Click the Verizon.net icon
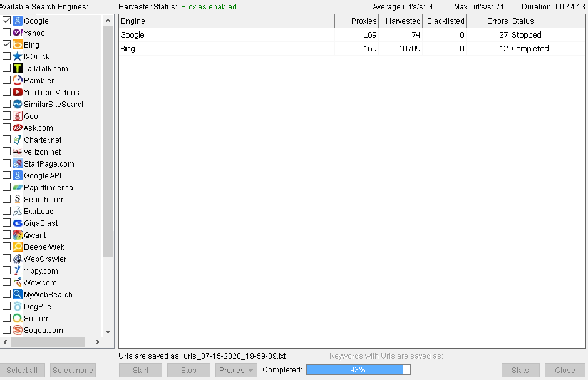The image size is (588, 380). coord(18,151)
